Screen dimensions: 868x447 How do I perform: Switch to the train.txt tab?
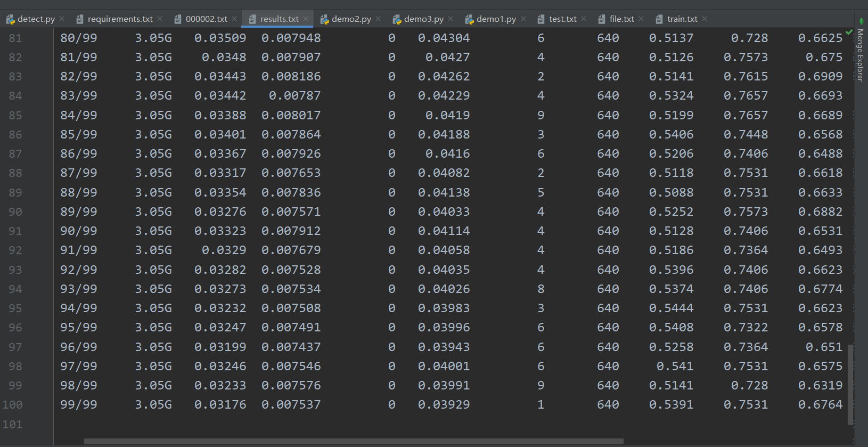click(682, 19)
